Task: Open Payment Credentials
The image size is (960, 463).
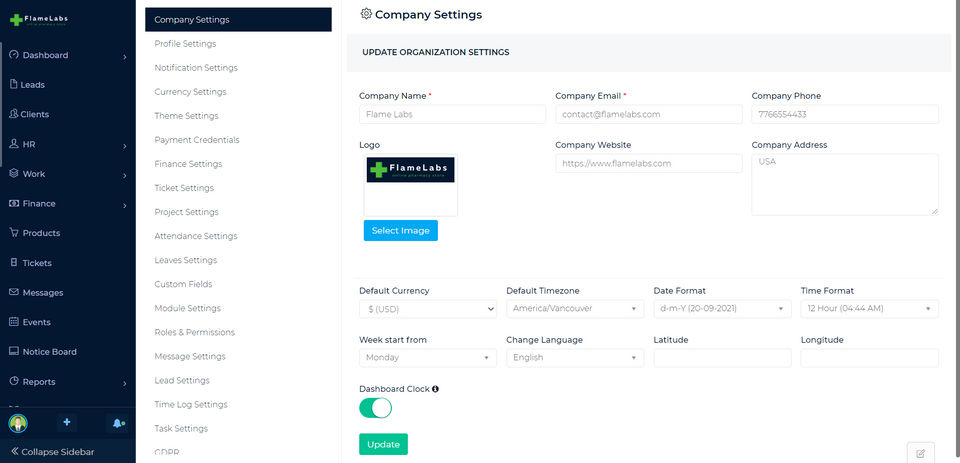Action: tap(197, 140)
